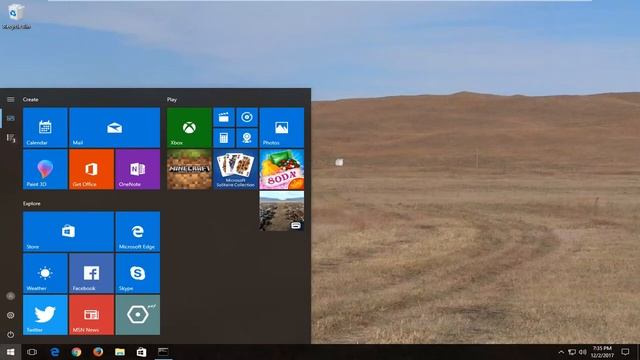Launch the Minecraft tile

[x=189, y=169]
